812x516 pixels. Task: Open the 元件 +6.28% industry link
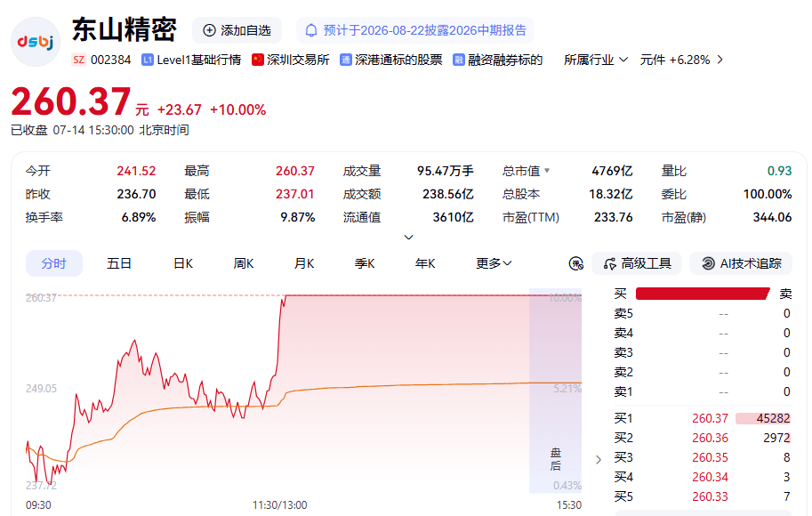pyautogui.click(x=681, y=60)
